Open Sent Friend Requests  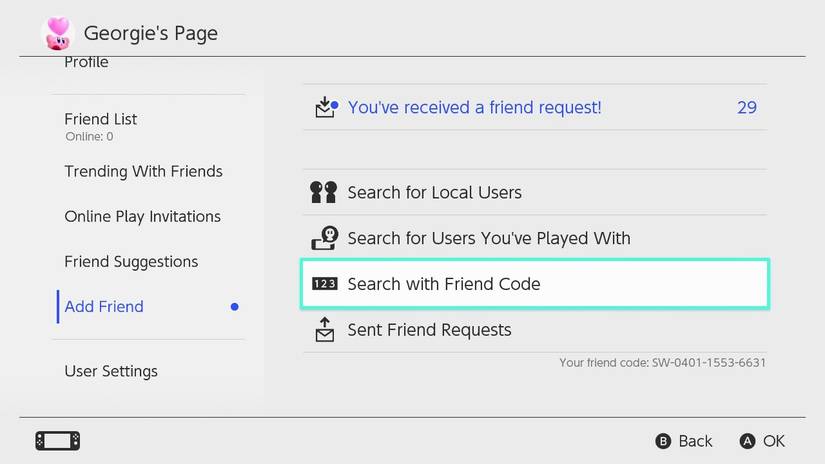coord(429,330)
